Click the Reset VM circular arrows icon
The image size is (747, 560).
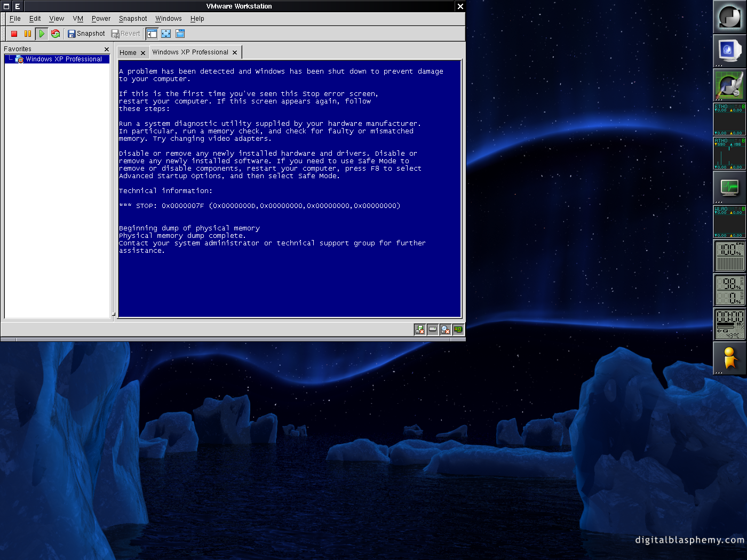coord(55,34)
